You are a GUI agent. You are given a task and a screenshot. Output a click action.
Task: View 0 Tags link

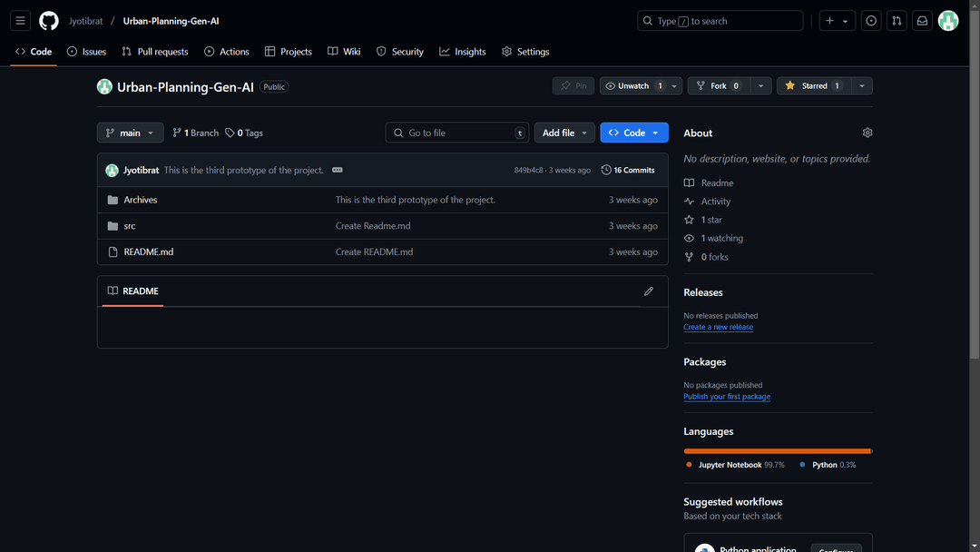pyautogui.click(x=244, y=133)
